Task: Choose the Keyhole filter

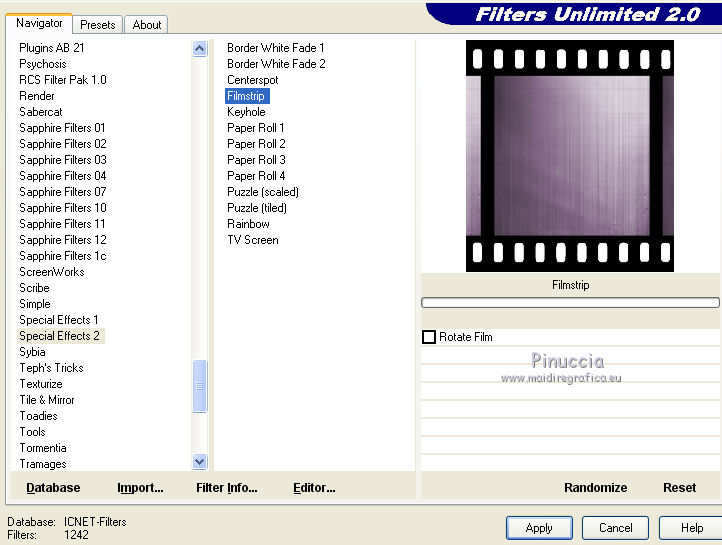Action: pyautogui.click(x=246, y=112)
